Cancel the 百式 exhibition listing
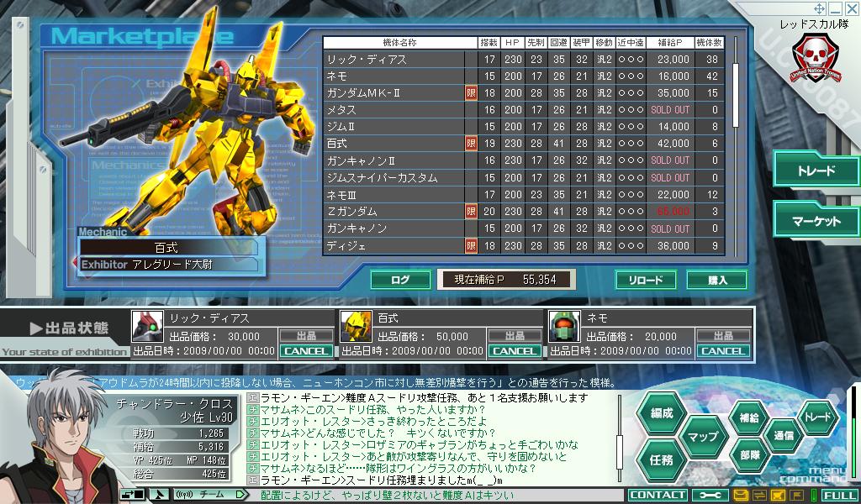 [514, 351]
